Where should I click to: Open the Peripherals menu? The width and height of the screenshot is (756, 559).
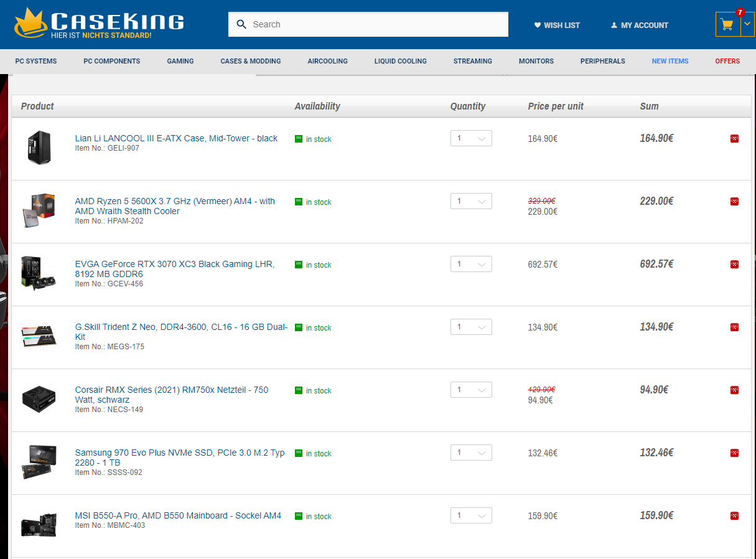[x=603, y=61]
